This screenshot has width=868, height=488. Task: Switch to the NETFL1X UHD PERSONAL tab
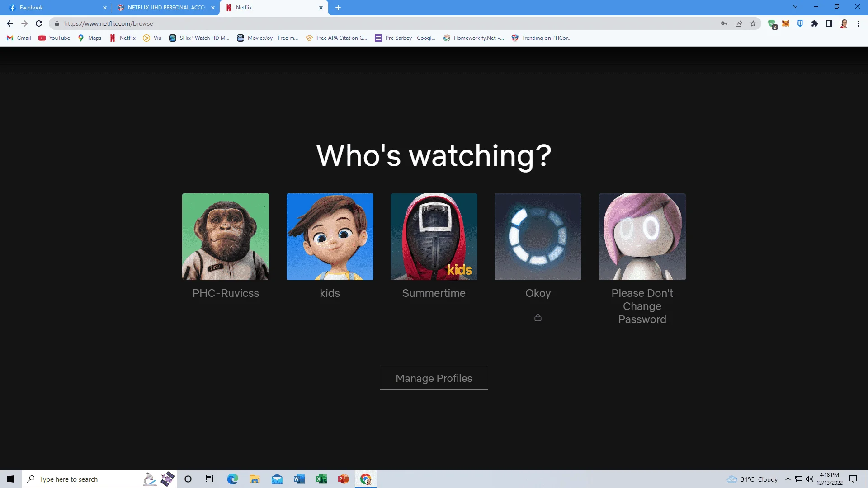[x=165, y=8]
